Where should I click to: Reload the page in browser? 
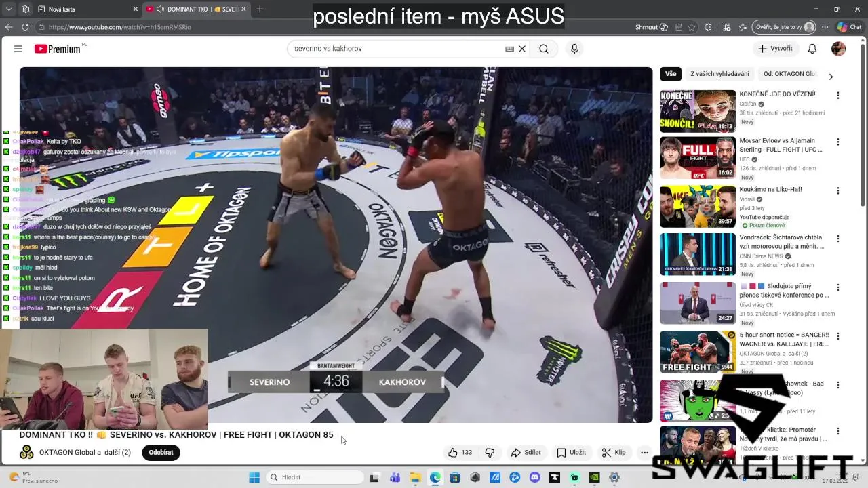[25, 27]
